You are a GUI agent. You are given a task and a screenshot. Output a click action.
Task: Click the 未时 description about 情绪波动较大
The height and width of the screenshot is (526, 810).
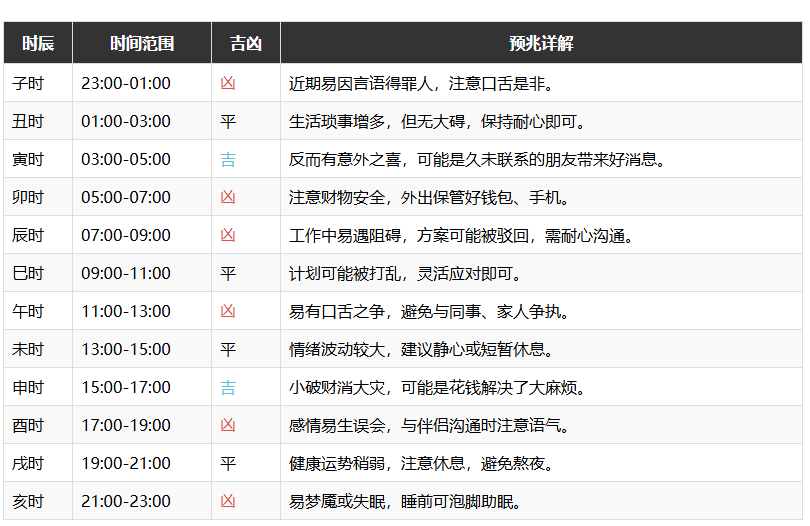pos(421,349)
